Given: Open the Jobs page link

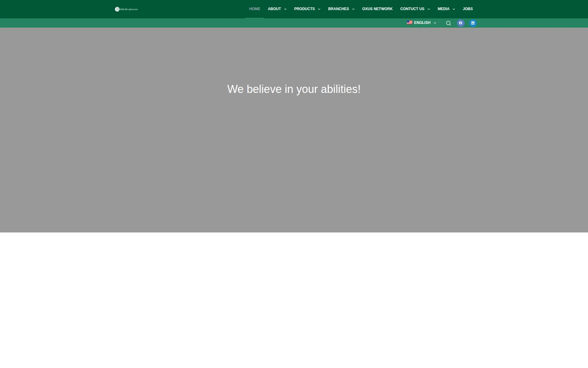Looking at the screenshot, I should (x=468, y=9).
